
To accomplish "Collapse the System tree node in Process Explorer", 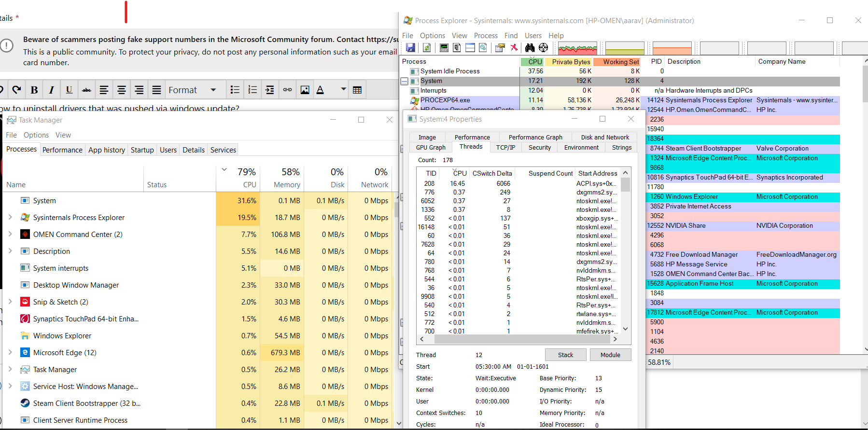I will [405, 81].
